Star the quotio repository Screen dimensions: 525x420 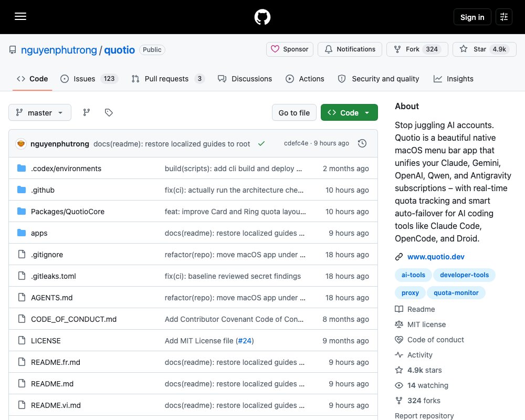[485, 49]
